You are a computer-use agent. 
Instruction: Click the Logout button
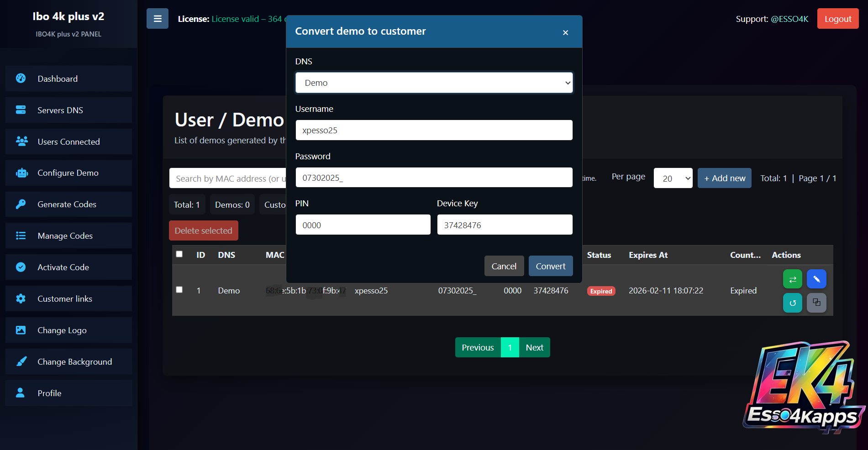click(x=837, y=19)
